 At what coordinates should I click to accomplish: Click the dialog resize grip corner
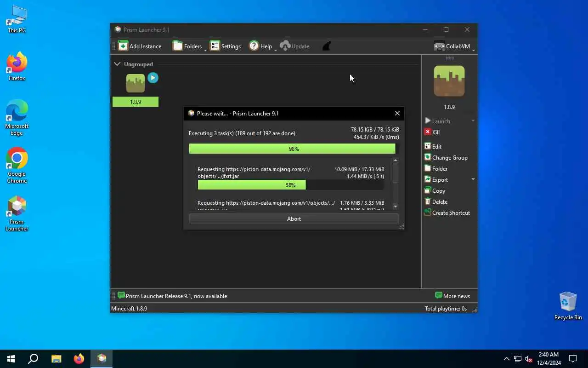(401, 226)
